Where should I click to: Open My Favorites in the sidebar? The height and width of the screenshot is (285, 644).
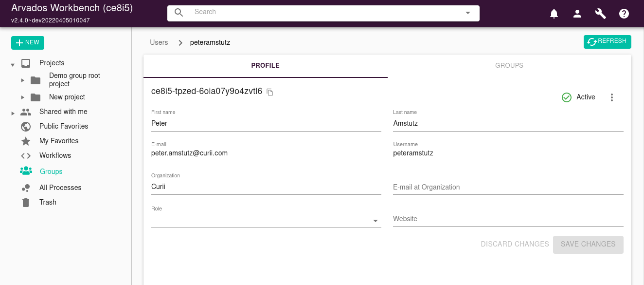(x=59, y=141)
